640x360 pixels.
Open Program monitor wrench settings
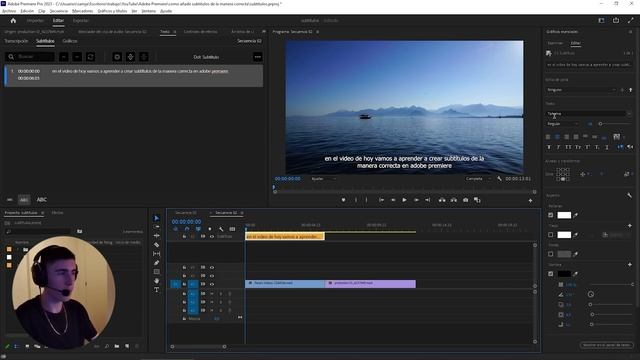click(x=500, y=179)
